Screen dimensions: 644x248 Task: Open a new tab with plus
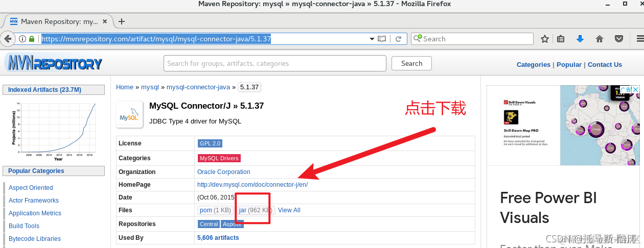[122, 21]
